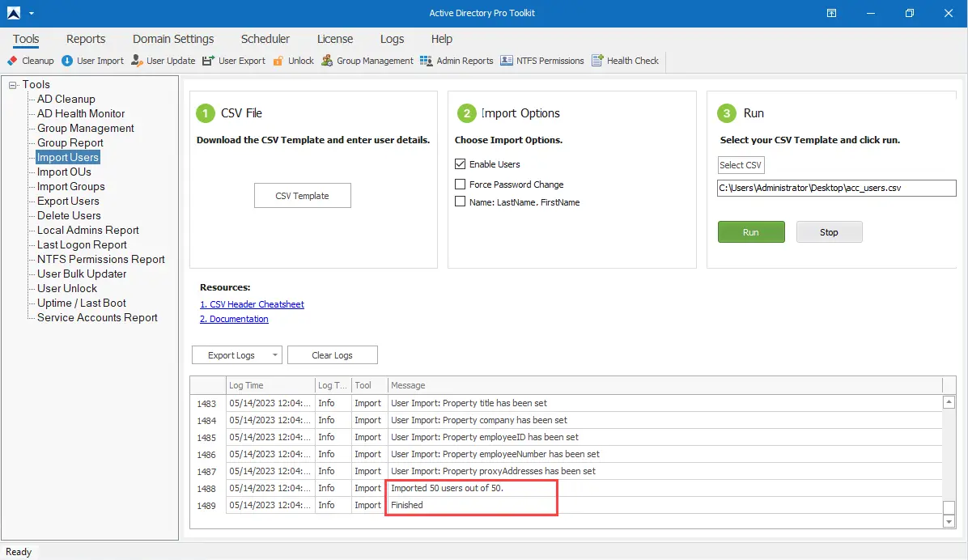968x560 pixels.
Task: Go to Domain Settings tab
Action: 173,39
